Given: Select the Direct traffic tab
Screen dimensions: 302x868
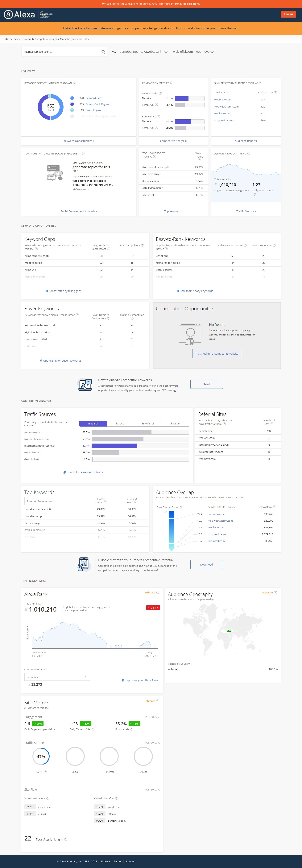Looking at the screenshot, I should pos(175,423).
